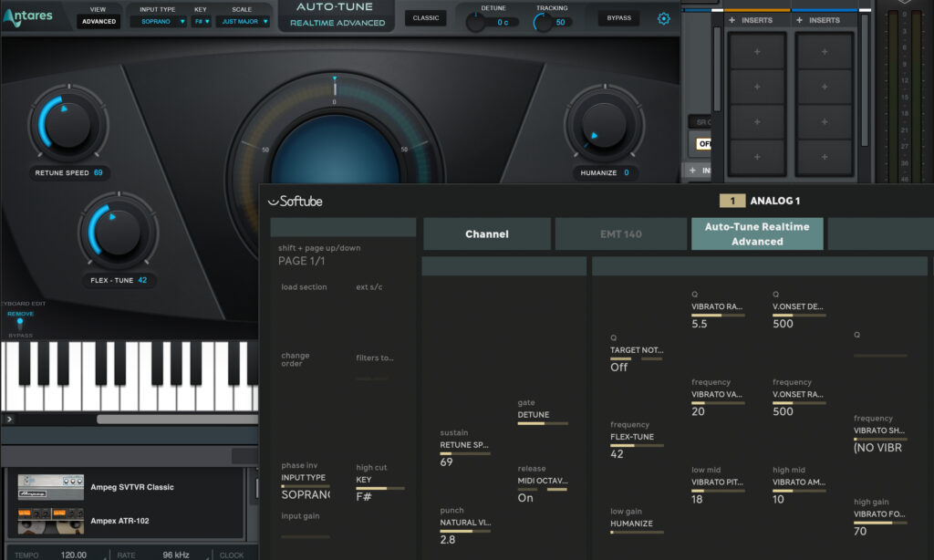Click the Ampex ATR-102 entry

pyautogui.click(x=119, y=521)
